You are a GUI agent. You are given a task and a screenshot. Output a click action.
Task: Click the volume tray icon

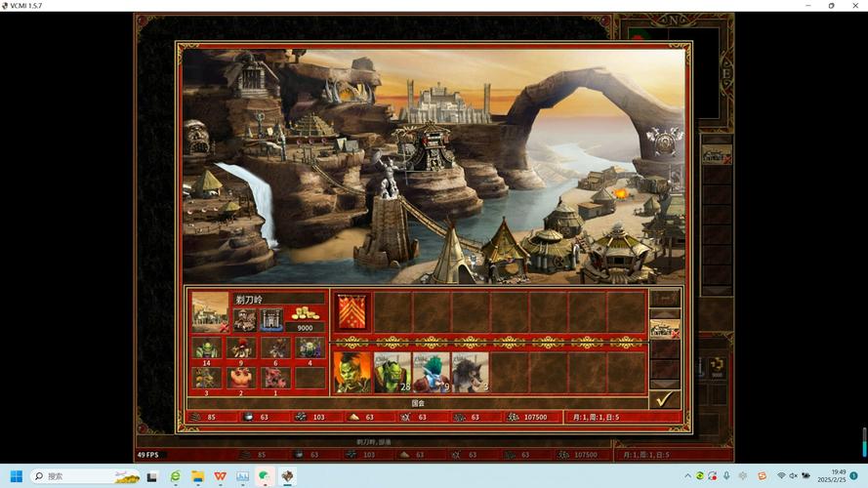793,476
